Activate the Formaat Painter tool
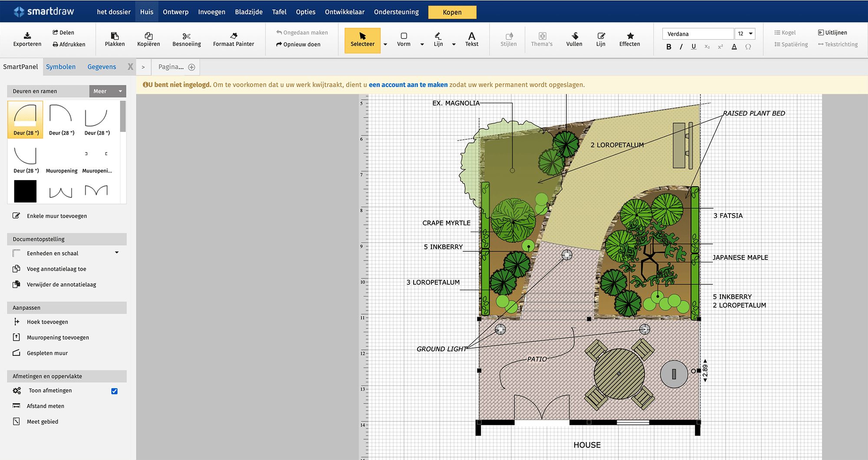The height and width of the screenshot is (460, 868). coord(234,38)
